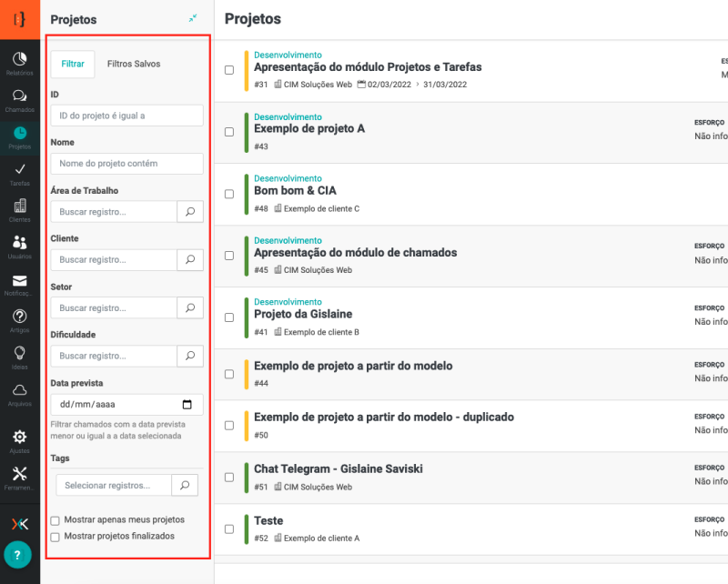
Task: Check Mostrar projetos finalizados
Action: pos(56,537)
